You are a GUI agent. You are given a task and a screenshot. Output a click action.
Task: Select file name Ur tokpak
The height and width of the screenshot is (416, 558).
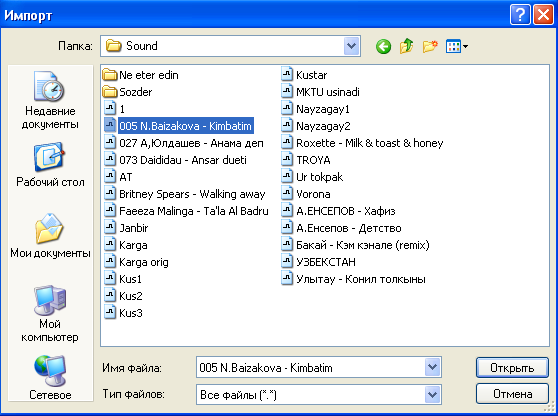(320, 177)
